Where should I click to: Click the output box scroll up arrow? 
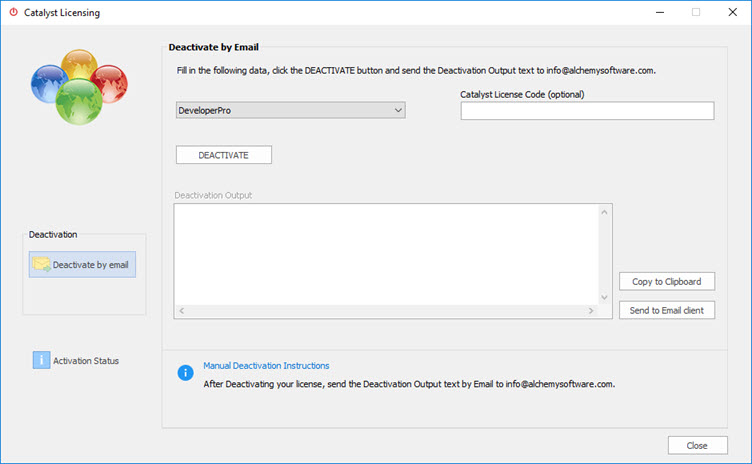[x=604, y=212]
